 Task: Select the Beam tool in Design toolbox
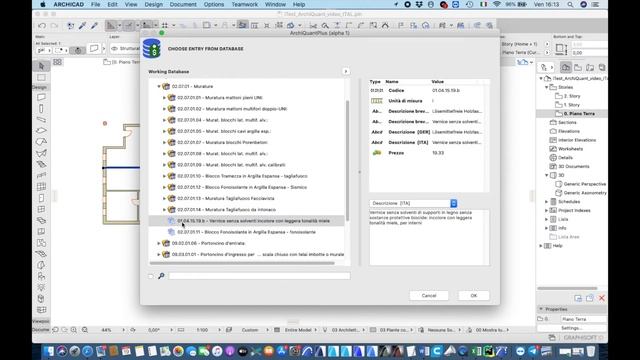coord(41,120)
